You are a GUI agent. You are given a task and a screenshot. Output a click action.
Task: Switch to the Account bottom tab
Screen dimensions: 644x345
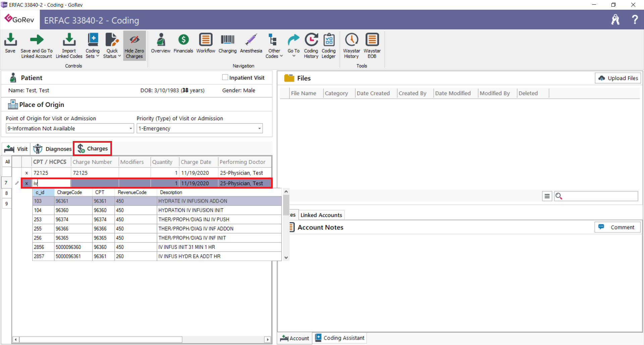[295, 338]
